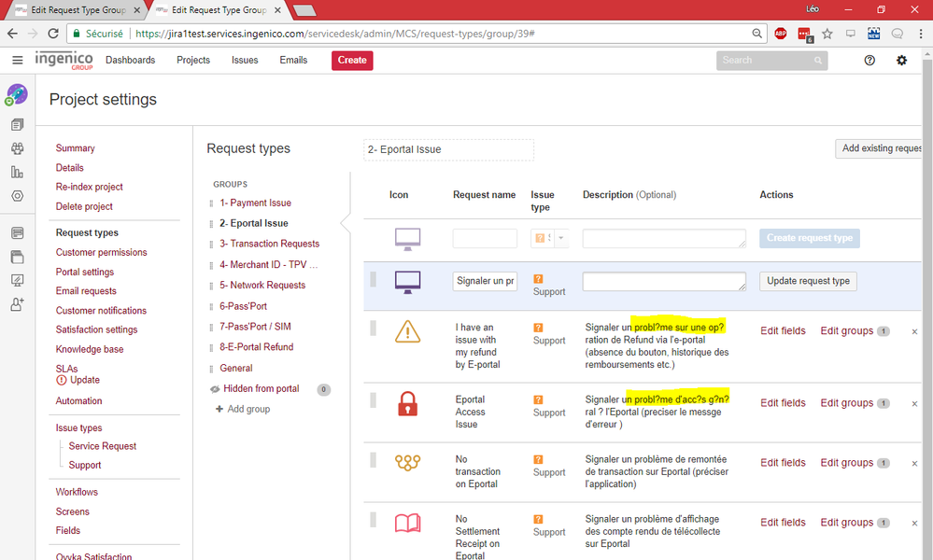Select 5- Network Requests group
The image size is (933, 560).
[262, 286]
